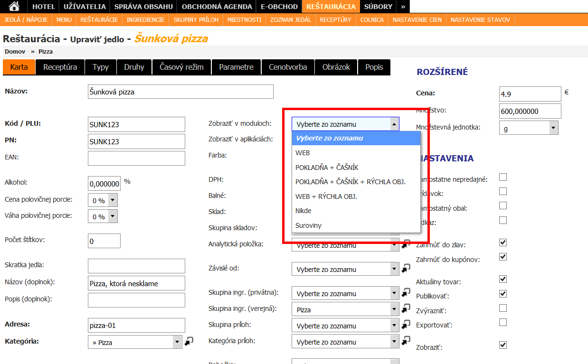
Task: Open the » overflow menu in top bar
Action: 403,7
